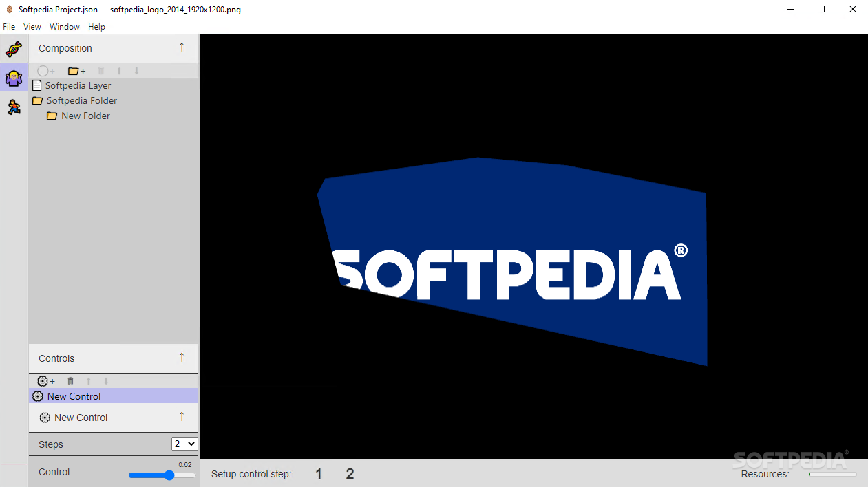This screenshot has height=487, width=868.
Task: Move composition item up with arrow icon
Action: (119, 71)
